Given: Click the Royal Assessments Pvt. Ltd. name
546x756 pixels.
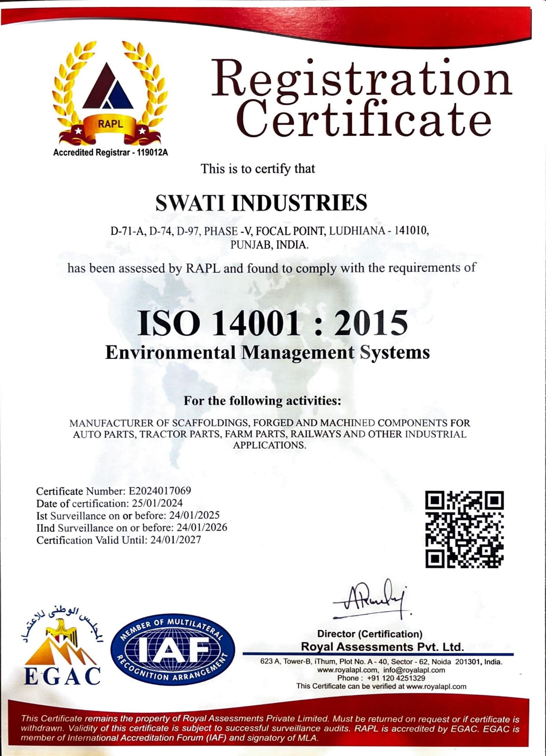Looking at the screenshot, I should pyautogui.click(x=382, y=646).
